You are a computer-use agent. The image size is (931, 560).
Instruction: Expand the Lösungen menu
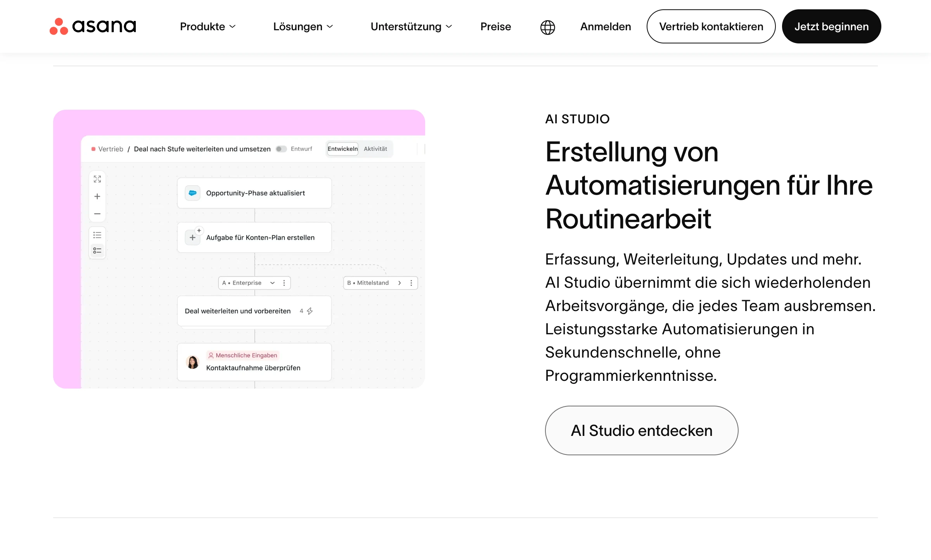[303, 26]
